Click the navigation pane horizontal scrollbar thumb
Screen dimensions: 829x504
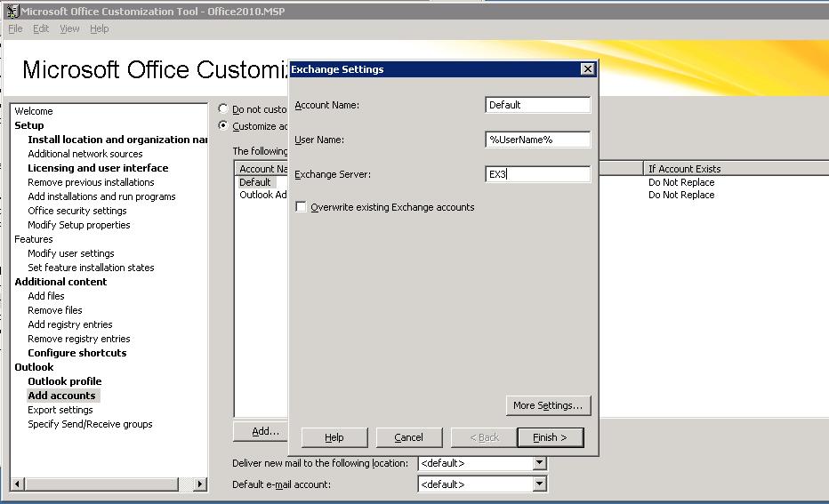(102, 484)
